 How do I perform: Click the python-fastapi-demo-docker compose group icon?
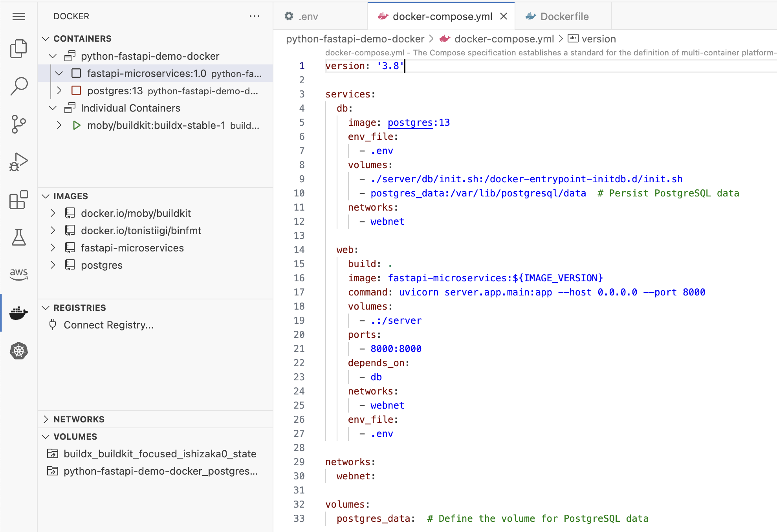click(x=70, y=56)
